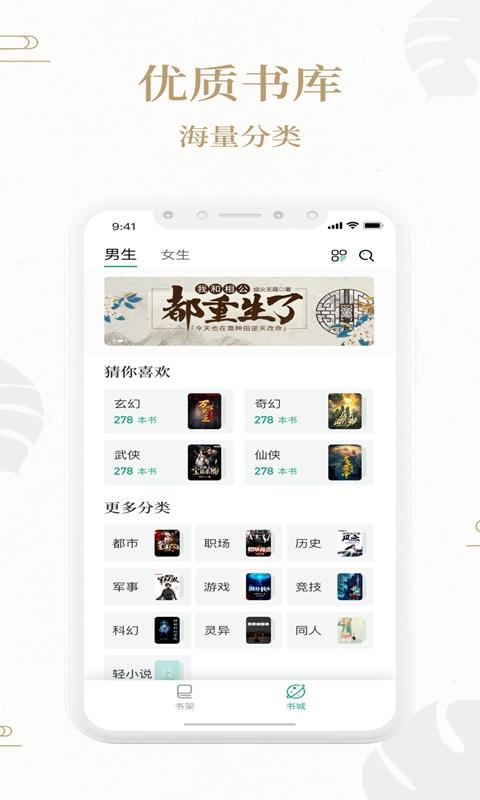Open the 灵异 category
480x800 pixels.
pos(239,630)
